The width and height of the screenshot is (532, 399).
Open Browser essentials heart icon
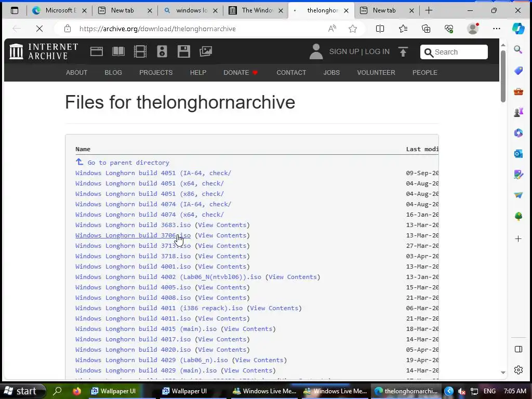pos(449,29)
